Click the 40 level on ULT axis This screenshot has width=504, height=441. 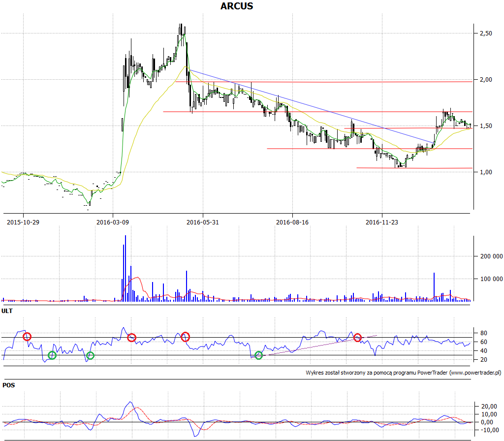(484, 350)
